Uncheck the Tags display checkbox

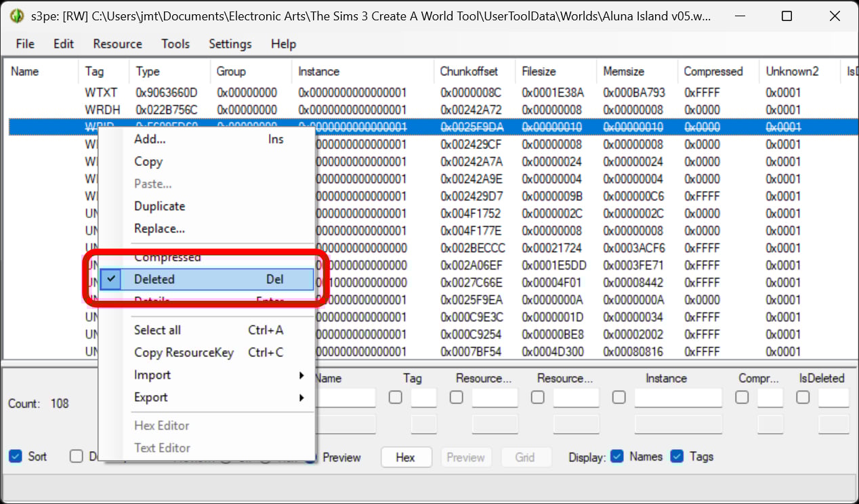(x=677, y=457)
